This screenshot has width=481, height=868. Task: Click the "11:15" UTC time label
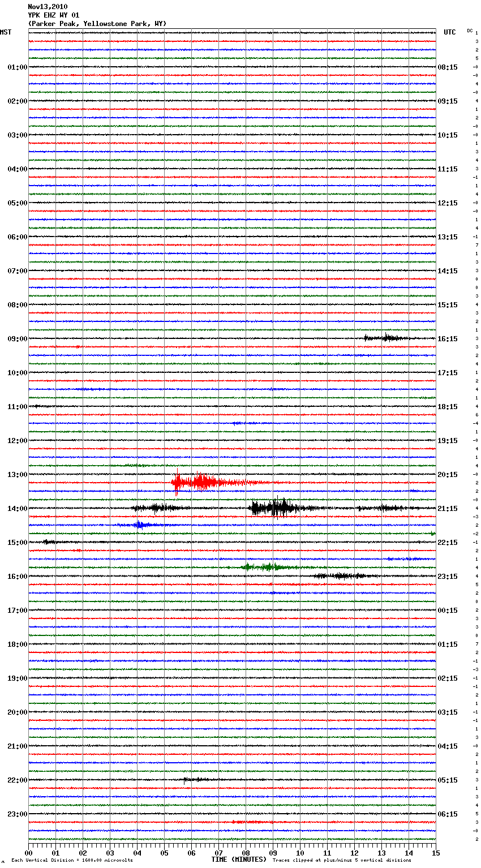[448, 169]
